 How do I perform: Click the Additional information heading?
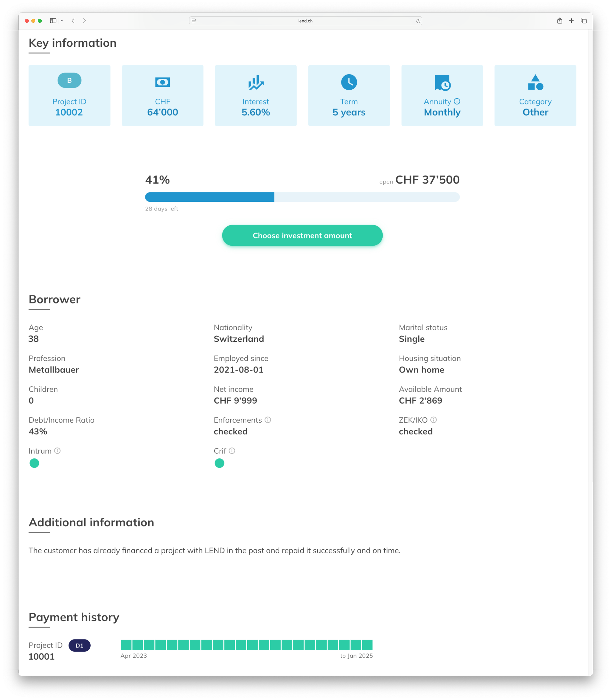(x=91, y=522)
